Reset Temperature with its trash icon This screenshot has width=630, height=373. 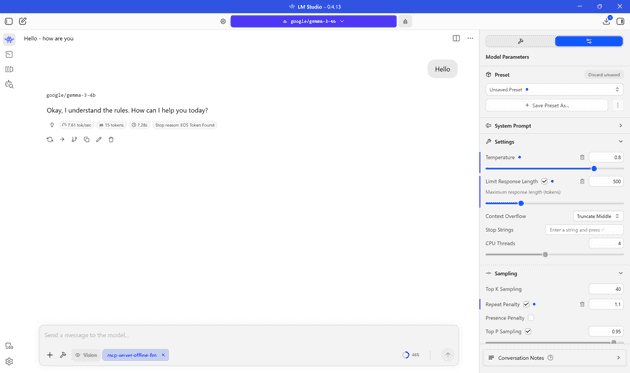click(x=582, y=158)
